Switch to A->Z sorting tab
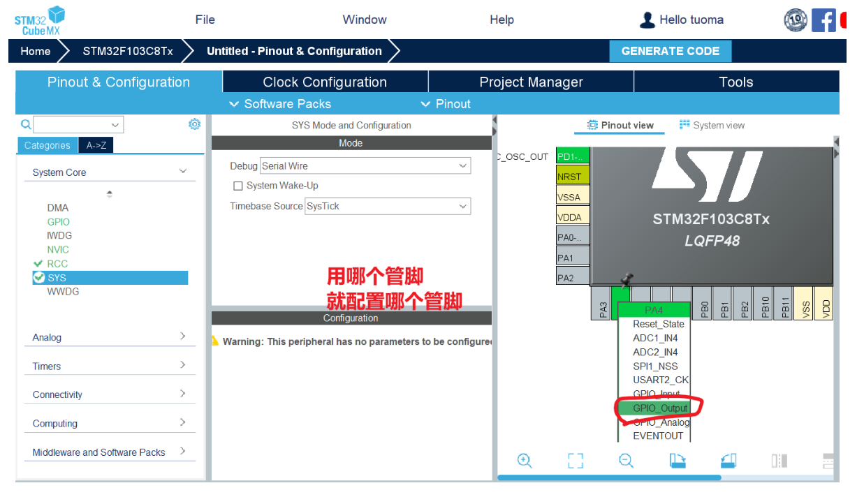The height and width of the screenshot is (504, 864). click(x=96, y=145)
